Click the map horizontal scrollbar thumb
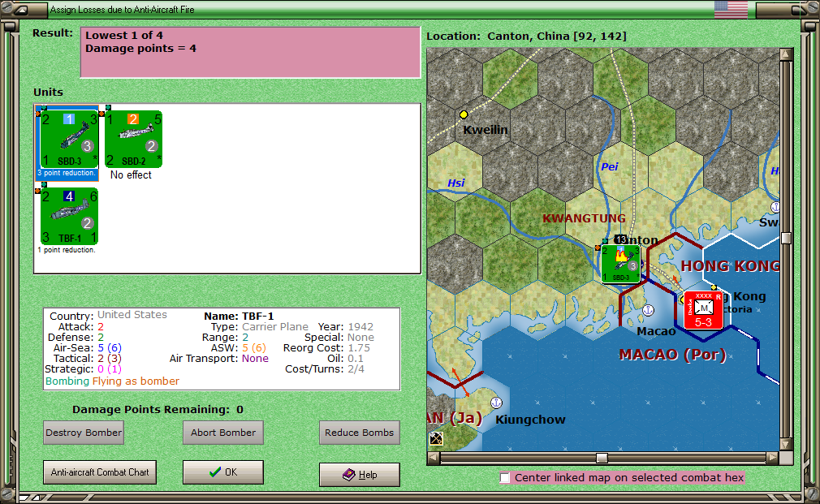 point(602,458)
